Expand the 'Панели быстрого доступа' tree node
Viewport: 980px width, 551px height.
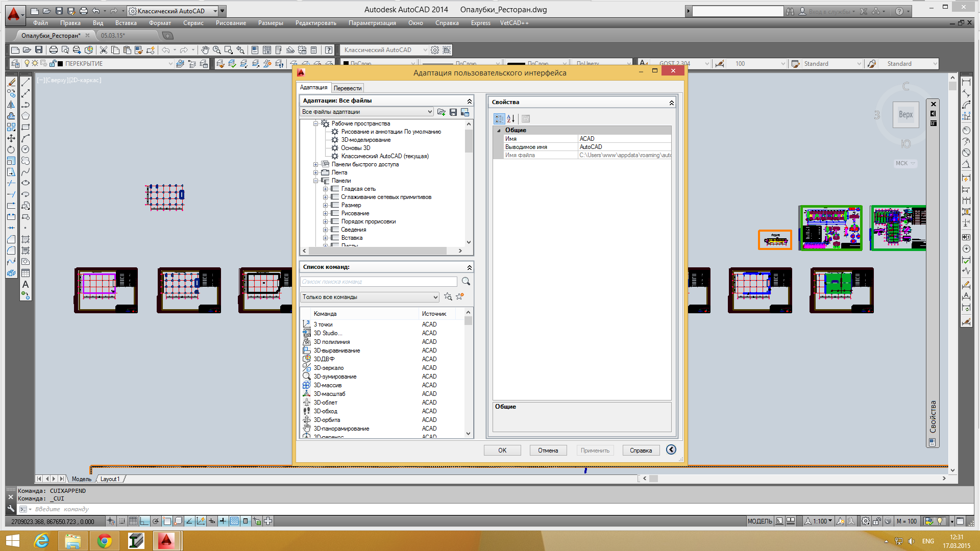(x=316, y=165)
